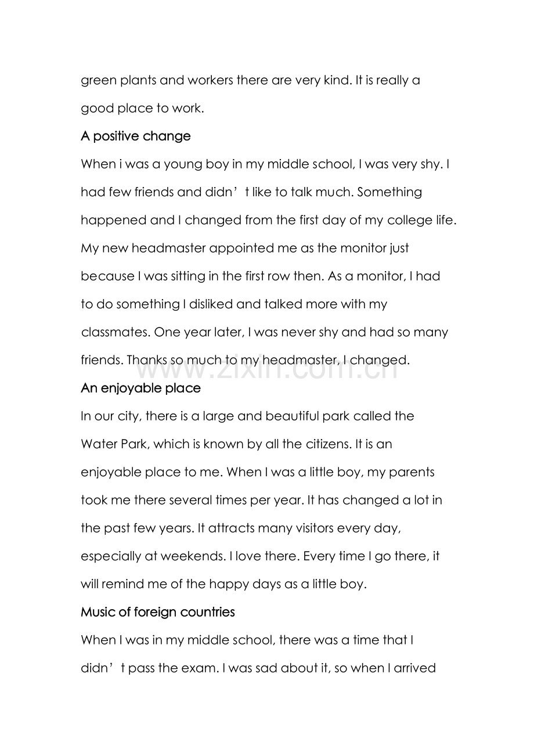Screen dimensions: 534x756
Task: Click the line starting "Water Park, which is known"
Action: click(x=236, y=444)
